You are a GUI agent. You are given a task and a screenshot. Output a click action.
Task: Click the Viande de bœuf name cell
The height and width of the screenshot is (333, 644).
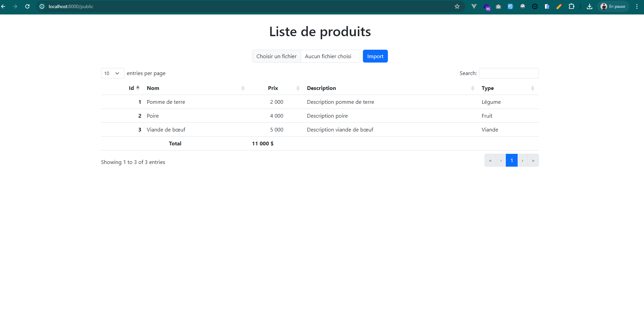[166, 130]
